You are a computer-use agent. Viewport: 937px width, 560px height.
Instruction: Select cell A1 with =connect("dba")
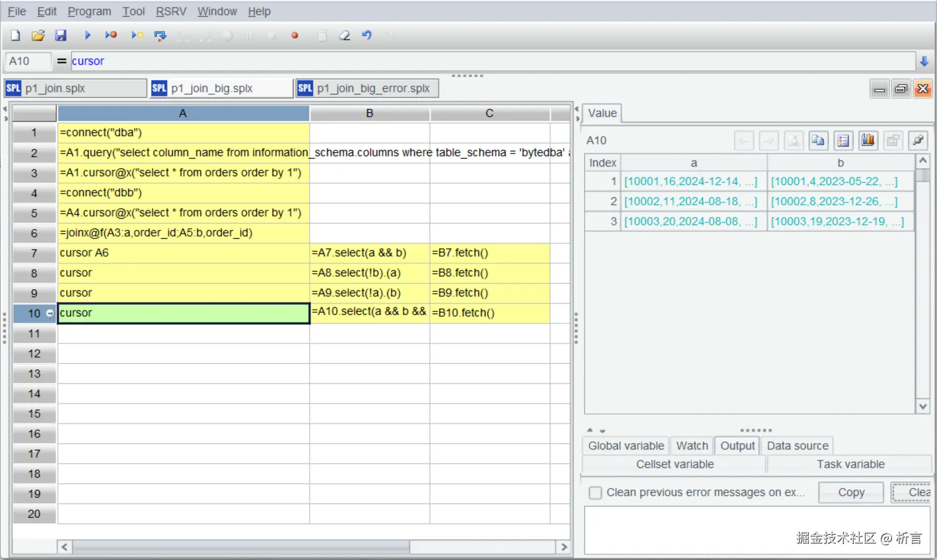[183, 133]
